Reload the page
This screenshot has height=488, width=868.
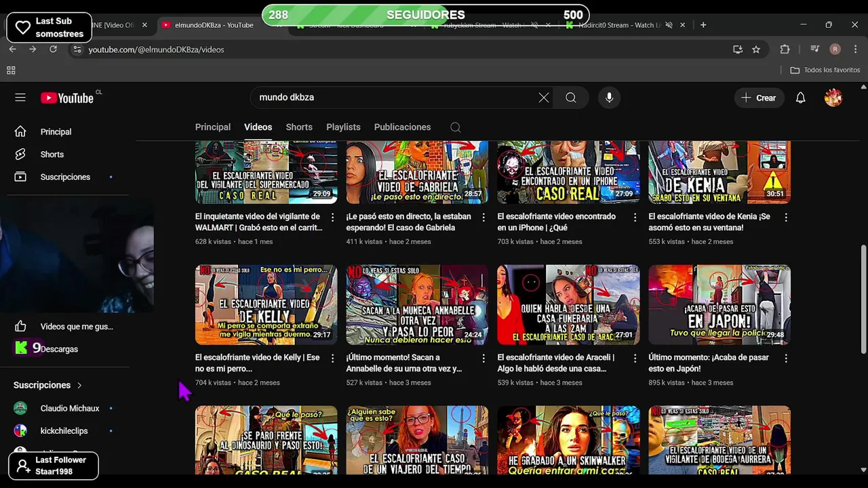(53, 49)
